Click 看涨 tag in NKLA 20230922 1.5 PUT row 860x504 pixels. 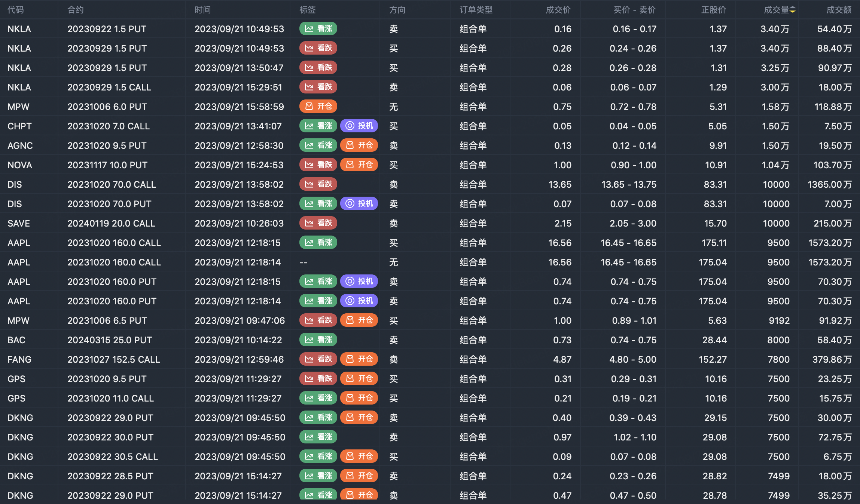tap(318, 28)
